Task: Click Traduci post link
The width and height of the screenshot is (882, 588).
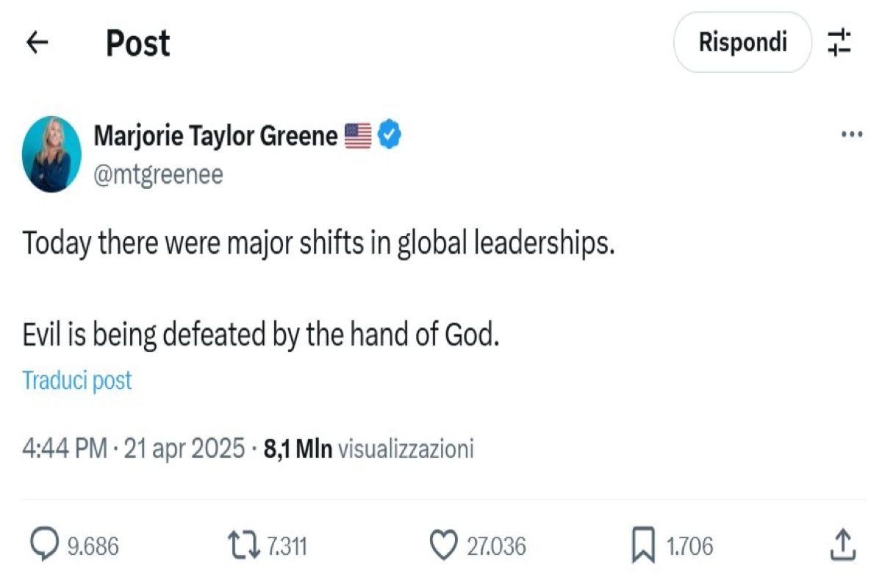Action: (x=77, y=381)
